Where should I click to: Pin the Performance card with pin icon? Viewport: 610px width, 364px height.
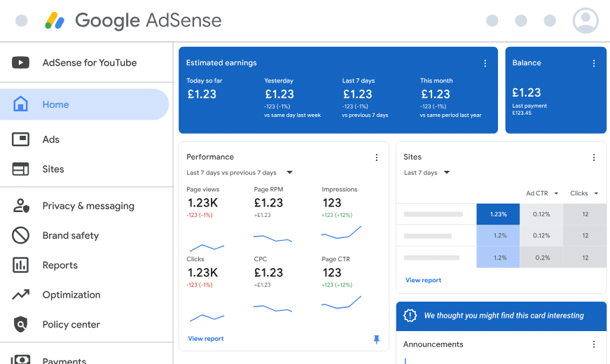(x=377, y=339)
